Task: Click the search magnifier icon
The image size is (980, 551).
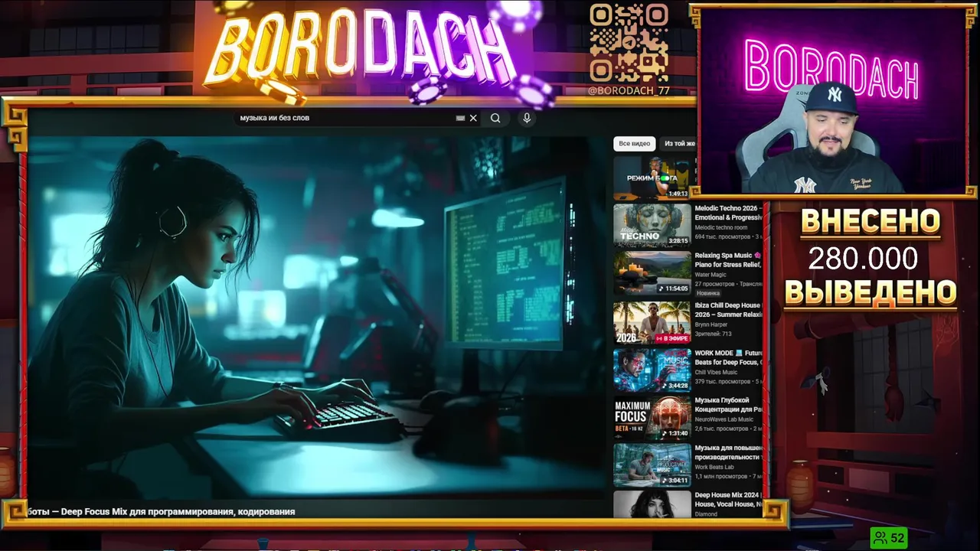Action: 495,118
